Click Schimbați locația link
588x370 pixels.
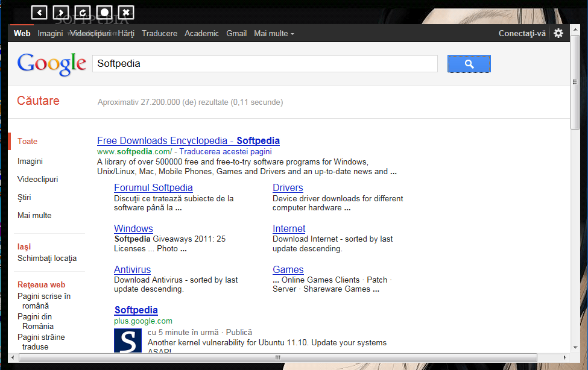point(47,259)
